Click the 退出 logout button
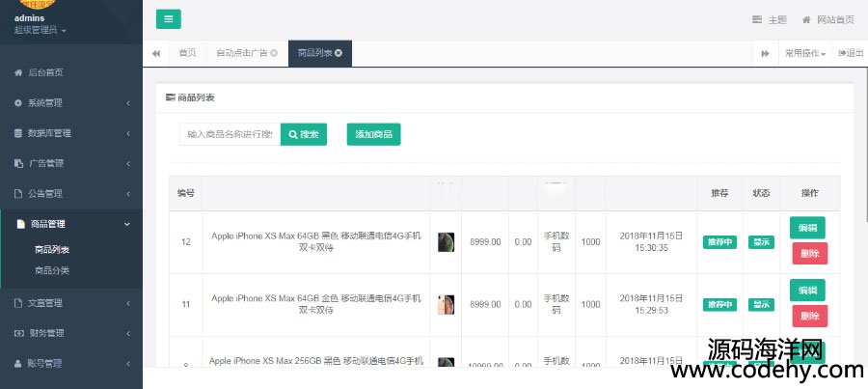This screenshot has height=389, width=868. [x=851, y=53]
